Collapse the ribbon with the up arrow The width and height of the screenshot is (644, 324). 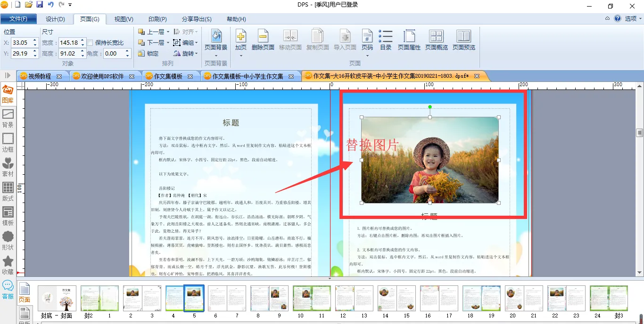coord(607,19)
